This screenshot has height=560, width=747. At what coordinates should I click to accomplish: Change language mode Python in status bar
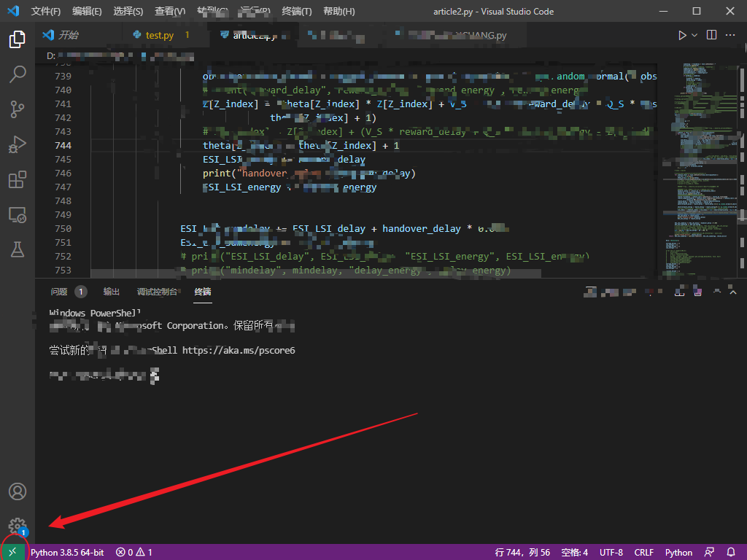click(679, 553)
